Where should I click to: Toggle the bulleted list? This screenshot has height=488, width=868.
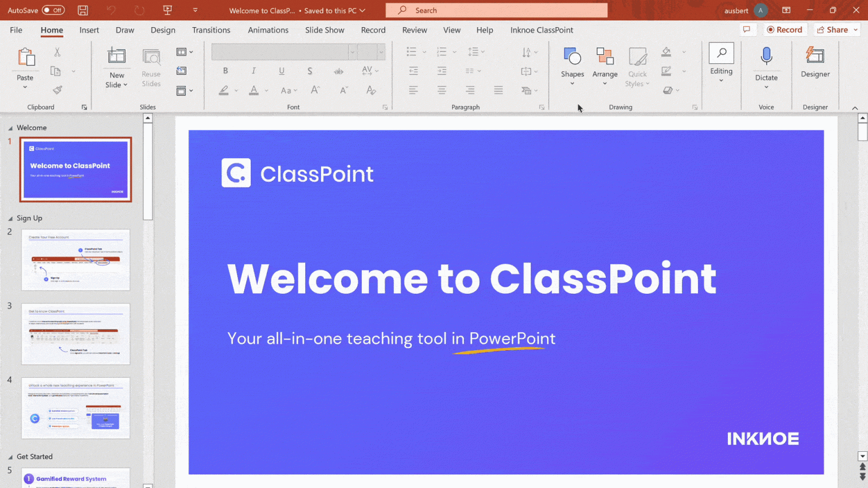coord(411,51)
